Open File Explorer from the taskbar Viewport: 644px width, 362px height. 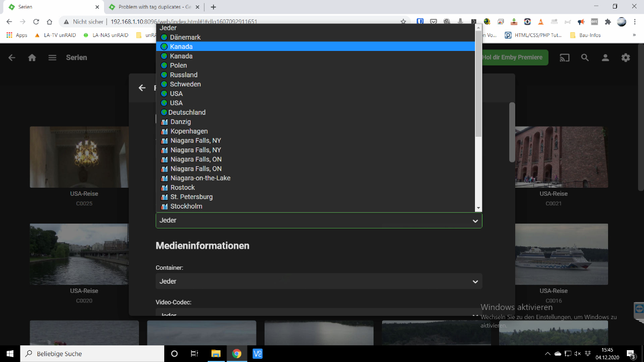click(216, 353)
